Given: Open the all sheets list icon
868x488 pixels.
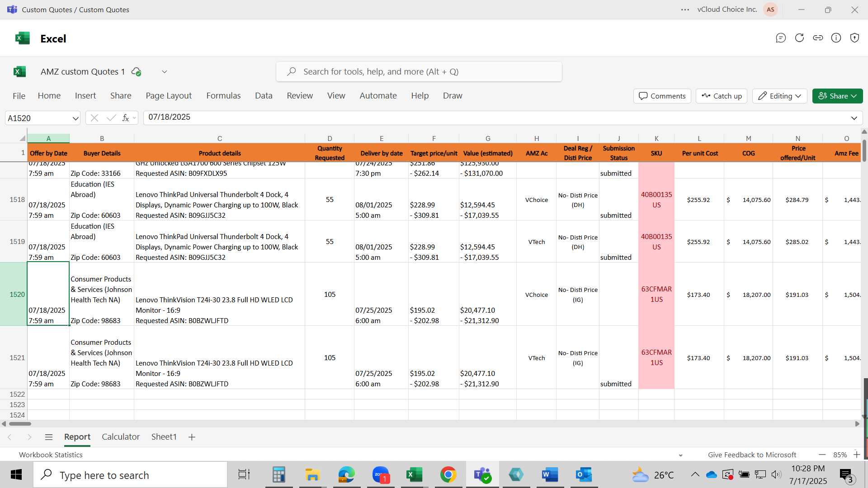Looking at the screenshot, I should [49, 437].
